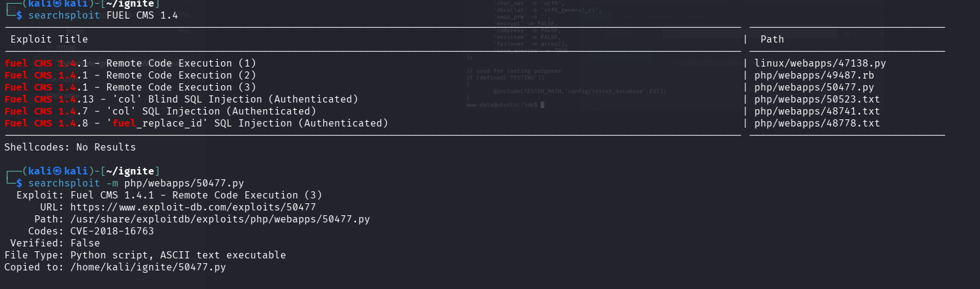980x289 pixels.
Task: Click the 'searchsploit -m' command line
Action: click(136, 183)
